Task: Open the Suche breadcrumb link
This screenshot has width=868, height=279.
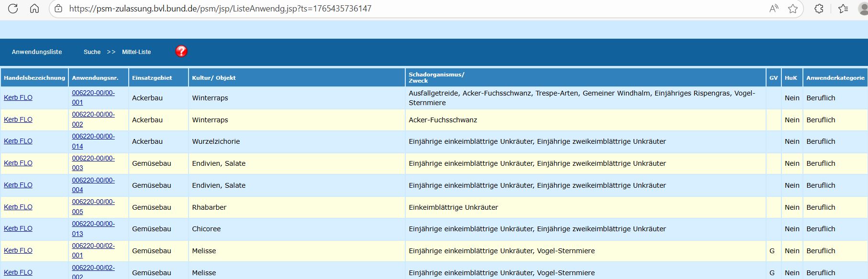Action: [x=92, y=52]
